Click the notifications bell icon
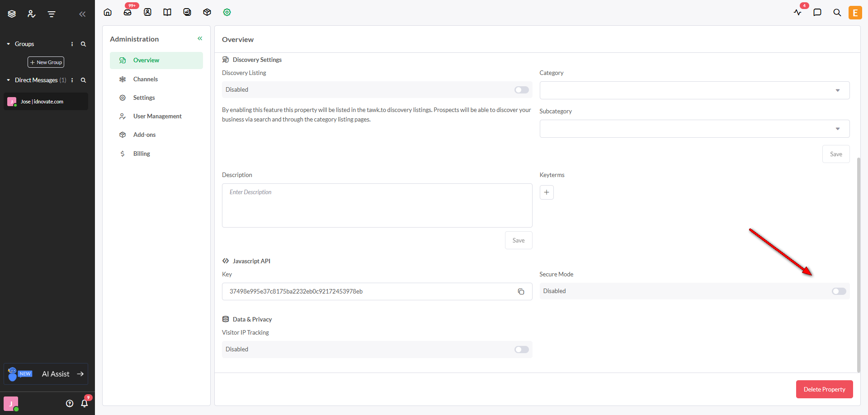868x415 pixels. pos(85,403)
